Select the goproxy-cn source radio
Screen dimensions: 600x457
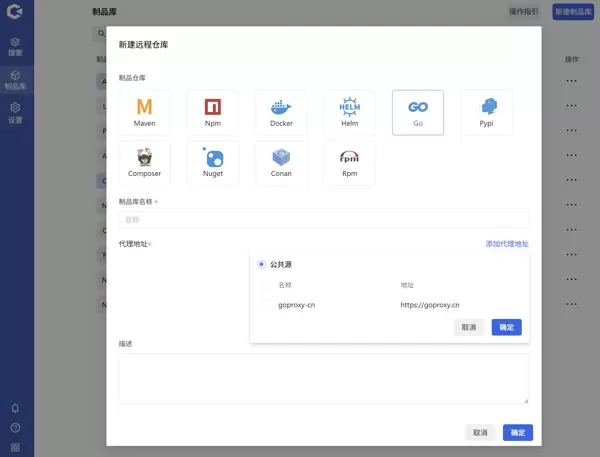266,305
